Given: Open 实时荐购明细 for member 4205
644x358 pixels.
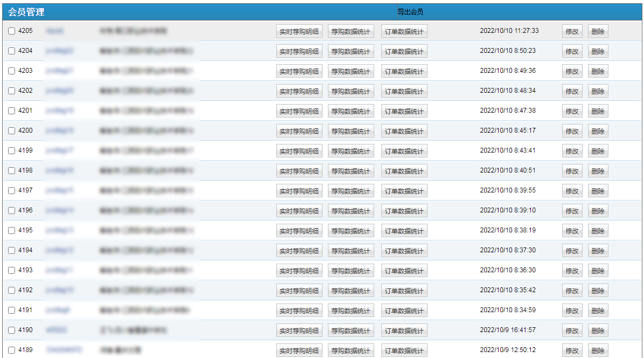Looking at the screenshot, I should coord(299,32).
